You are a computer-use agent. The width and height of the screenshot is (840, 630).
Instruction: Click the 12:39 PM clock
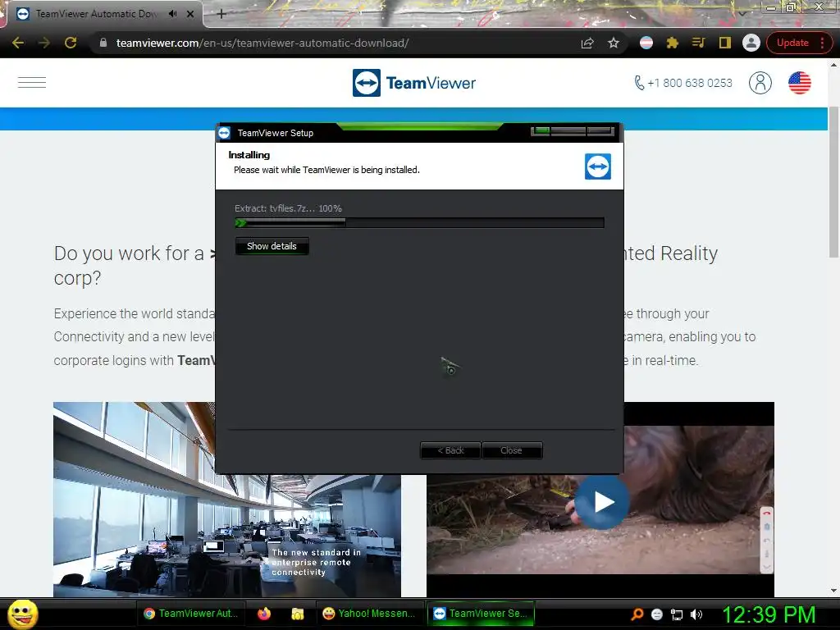tap(768, 614)
